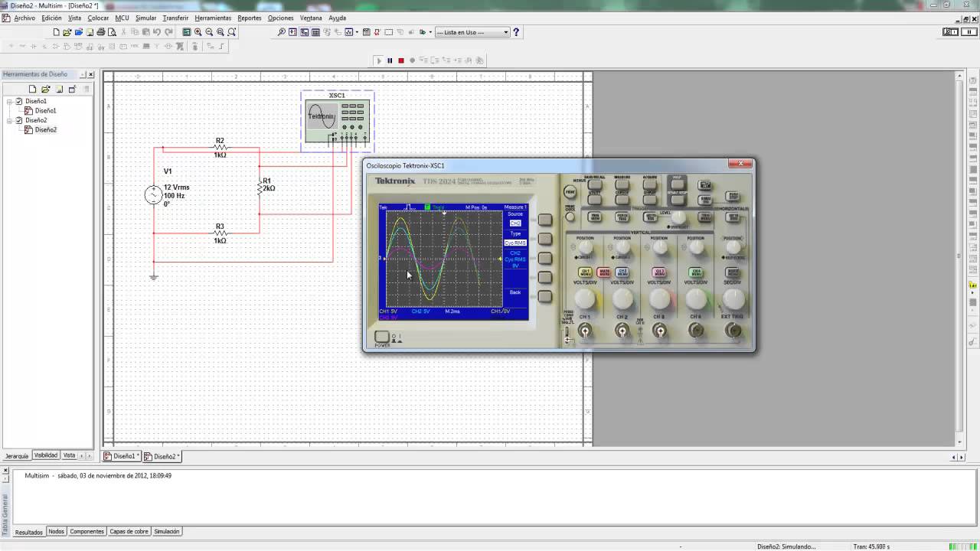Adjust the trigger LEVEL knob
Screen dimensions: 980x551
click(x=678, y=217)
